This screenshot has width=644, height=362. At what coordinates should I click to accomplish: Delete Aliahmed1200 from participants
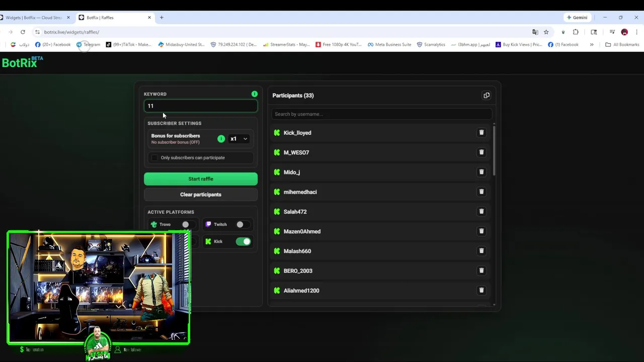pyautogui.click(x=481, y=290)
